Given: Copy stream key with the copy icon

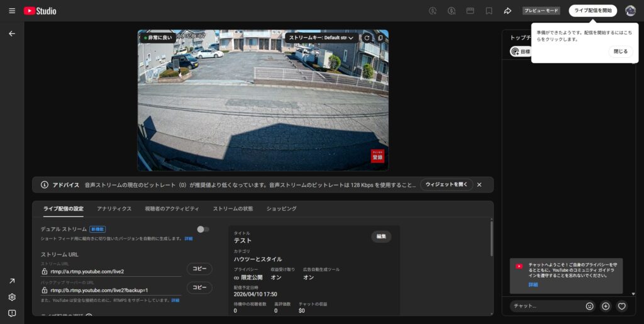Looking at the screenshot, I should click(x=380, y=38).
